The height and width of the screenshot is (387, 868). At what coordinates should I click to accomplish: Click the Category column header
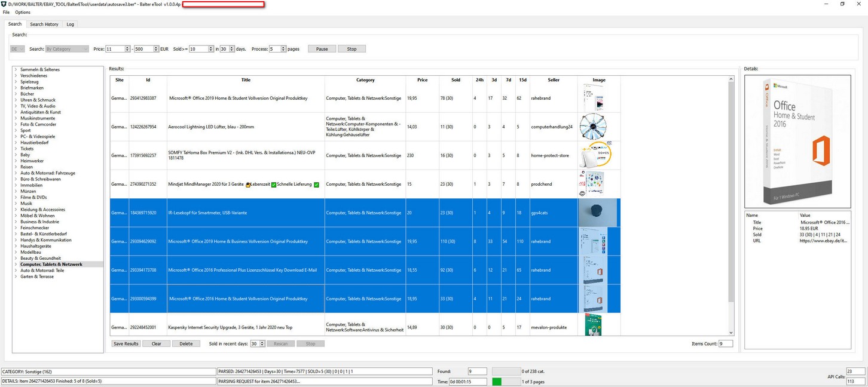(x=365, y=79)
